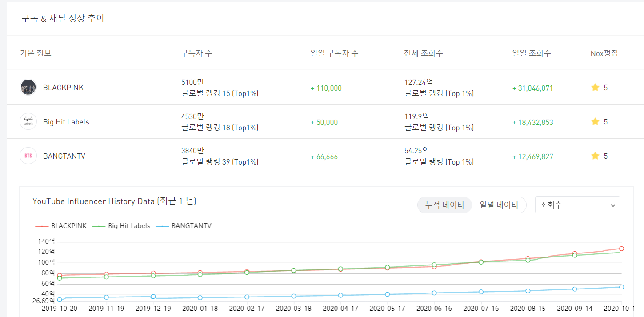Click the + 12,469,827 daily views value

tap(532, 156)
